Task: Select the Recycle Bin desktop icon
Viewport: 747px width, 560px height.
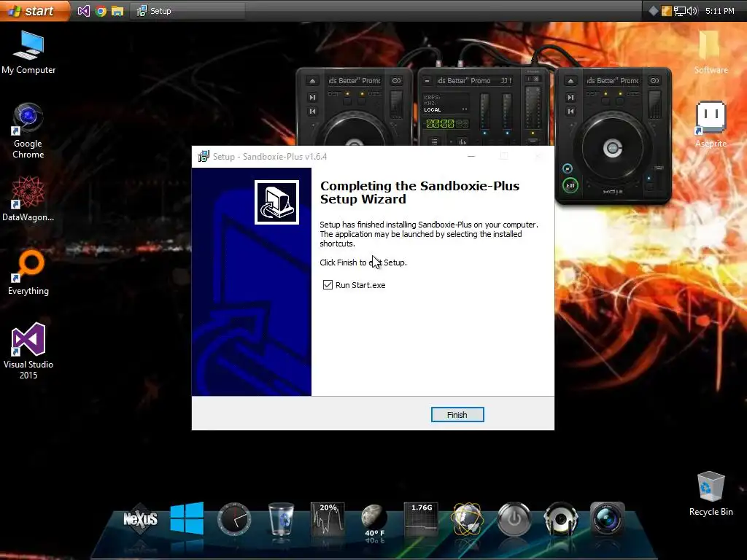Action: [x=711, y=494]
